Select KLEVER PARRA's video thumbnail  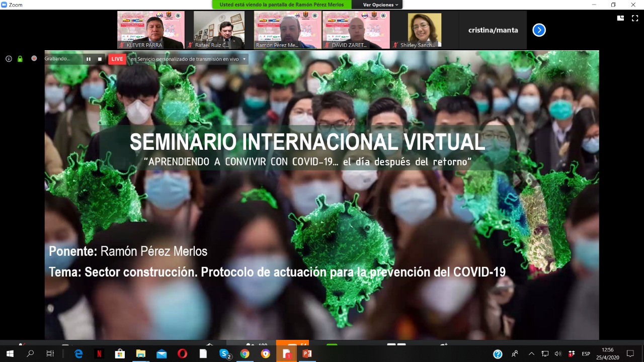[x=151, y=30]
